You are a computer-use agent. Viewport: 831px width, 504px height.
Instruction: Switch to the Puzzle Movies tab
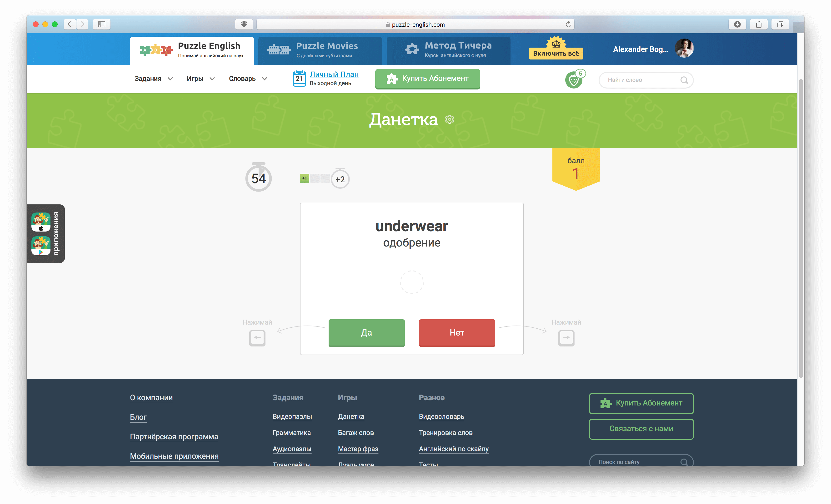click(x=320, y=51)
